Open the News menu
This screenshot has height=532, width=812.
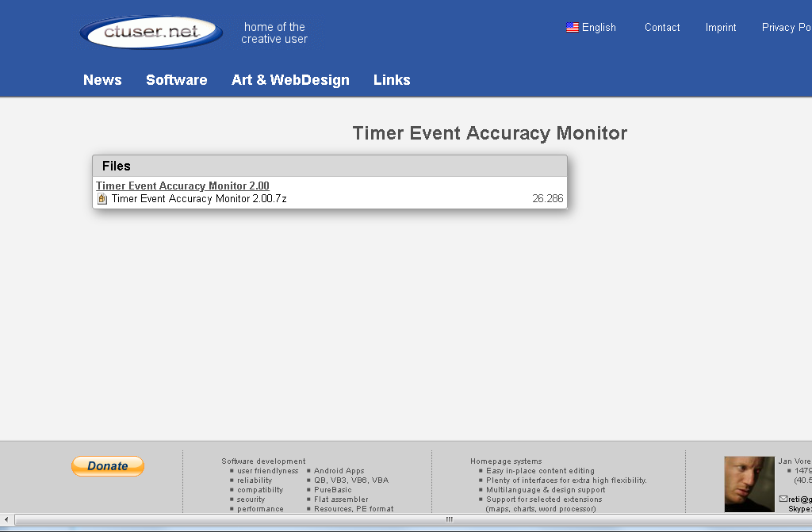pos(102,80)
